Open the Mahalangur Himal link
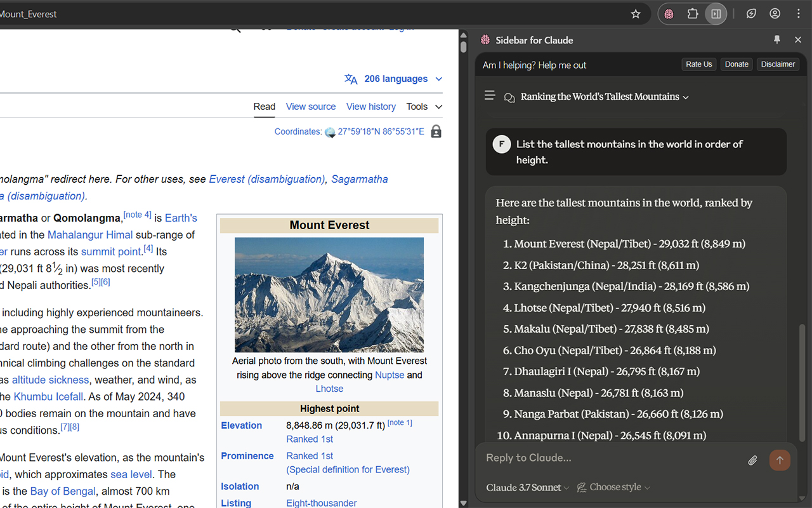The width and height of the screenshot is (812, 508). pos(90,235)
